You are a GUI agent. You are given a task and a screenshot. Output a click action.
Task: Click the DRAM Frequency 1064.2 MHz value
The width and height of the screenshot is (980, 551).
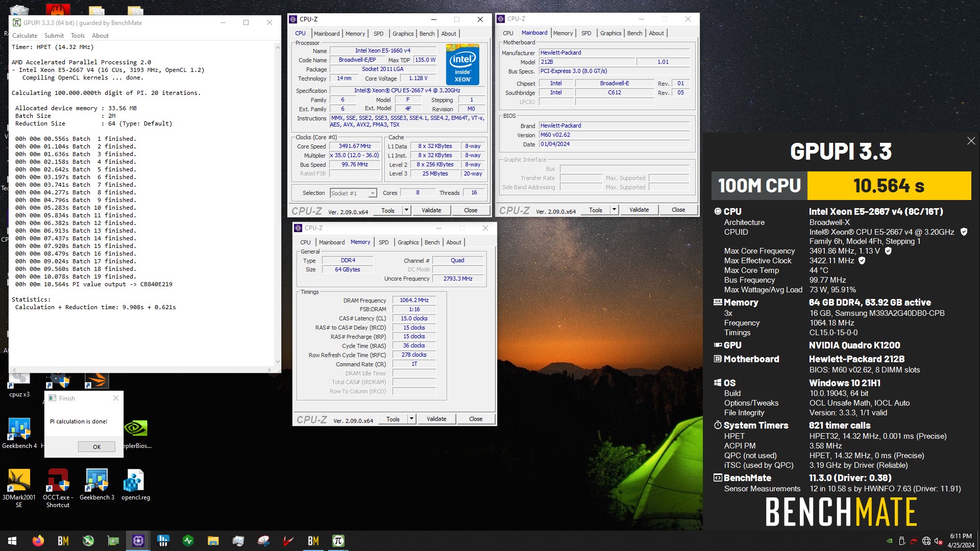pyautogui.click(x=414, y=300)
